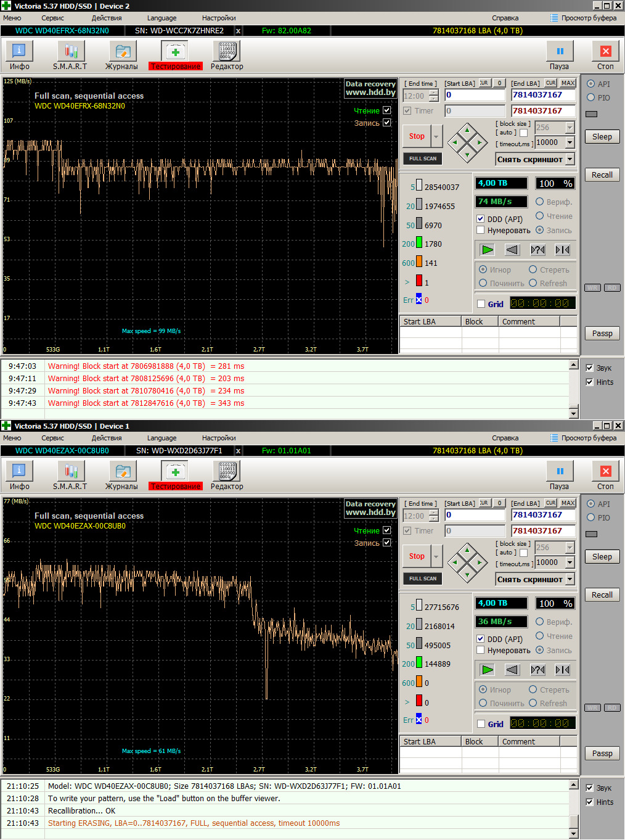This screenshot has width=625, height=840.
Task: Open block size dropdown in Device 2
Action: pos(570,128)
